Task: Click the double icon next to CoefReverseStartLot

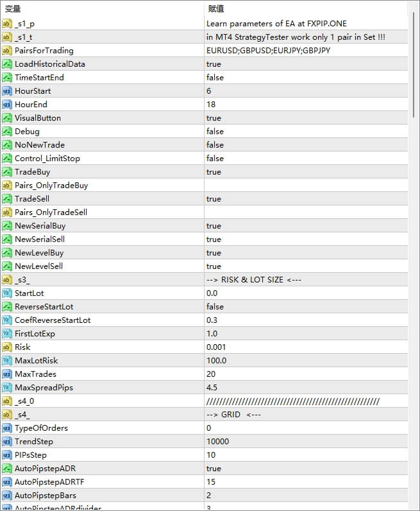Action: click(x=7, y=320)
